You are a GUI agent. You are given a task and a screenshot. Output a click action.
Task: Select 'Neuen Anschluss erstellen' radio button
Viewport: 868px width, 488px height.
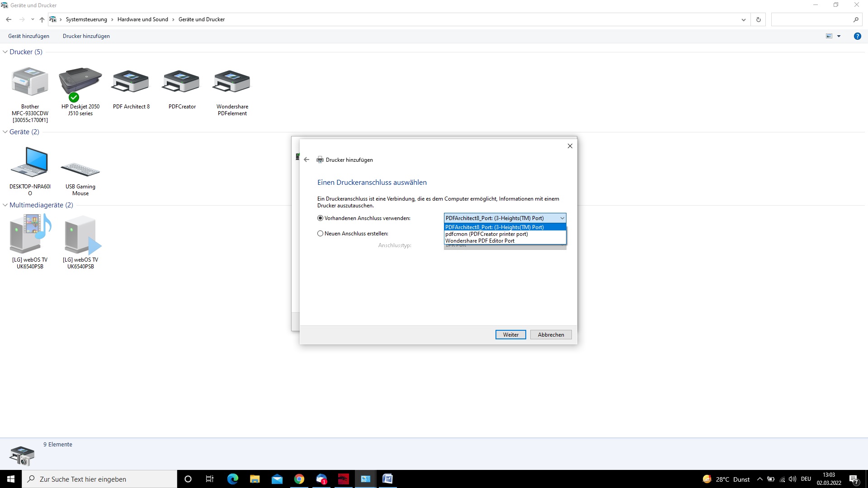point(321,234)
